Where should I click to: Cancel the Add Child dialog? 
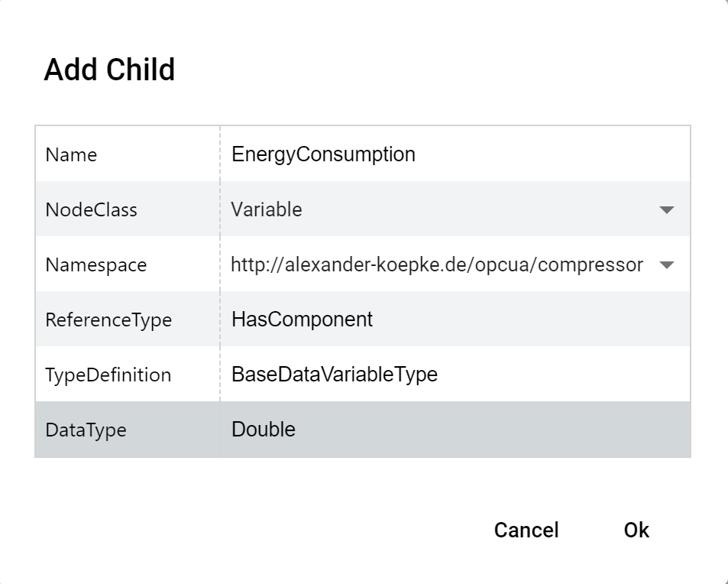[x=526, y=530]
